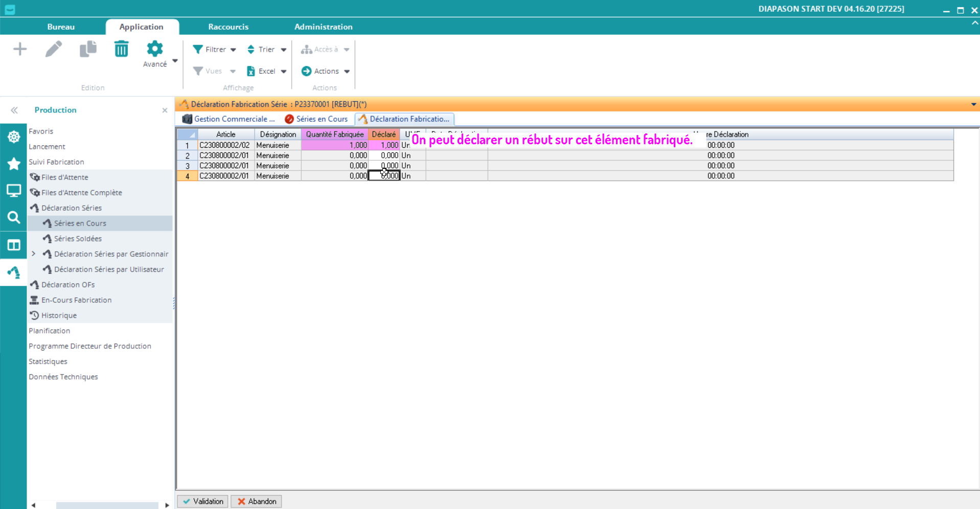This screenshot has height=509, width=980.
Task: Open the Filtrer dropdown
Action: (x=215, y=50)
